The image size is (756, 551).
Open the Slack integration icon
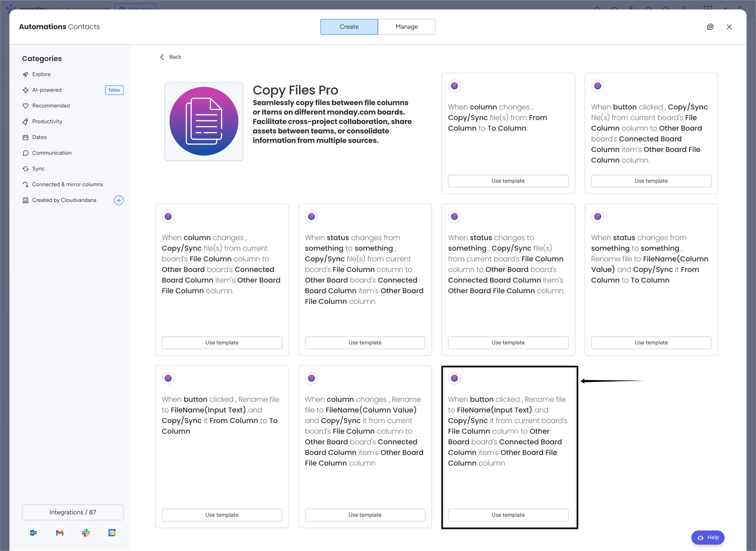click(x=86, y=533)
